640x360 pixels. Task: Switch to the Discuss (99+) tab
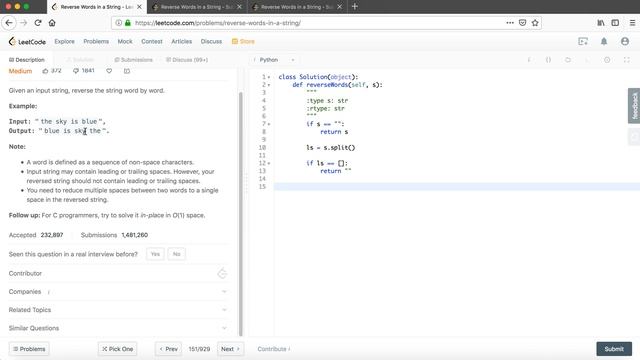(x=187, y=60)
